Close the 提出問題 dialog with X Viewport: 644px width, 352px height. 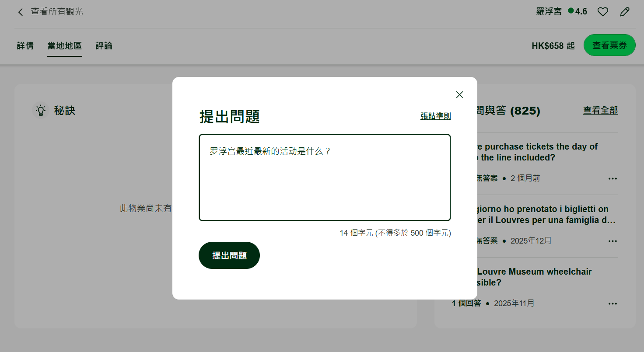(459, 94)
